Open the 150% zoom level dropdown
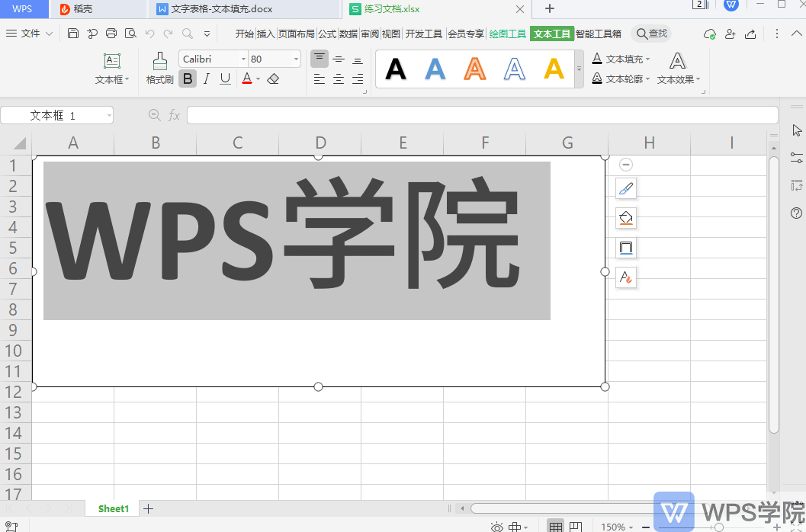This screenshot has width=806, height=532. (617, 527)
